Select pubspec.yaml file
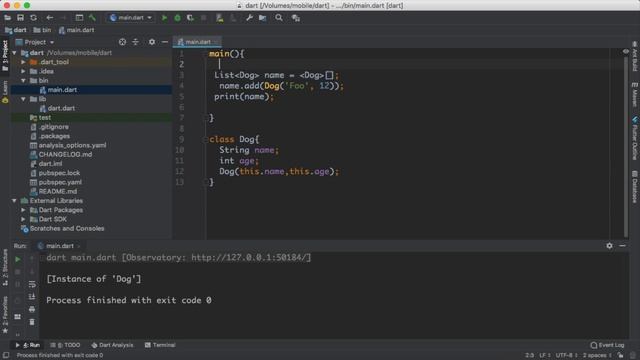The width and height of the screenshot is (640, 360). tap(60, 182)
